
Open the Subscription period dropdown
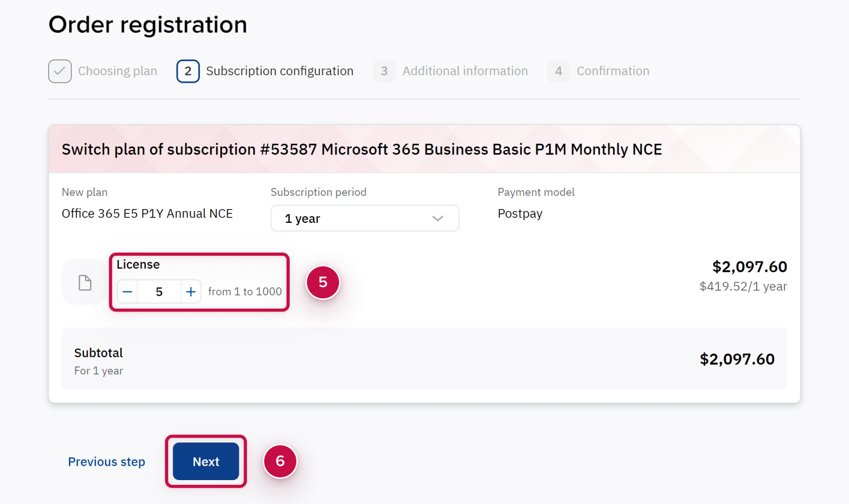click(365, 219)
